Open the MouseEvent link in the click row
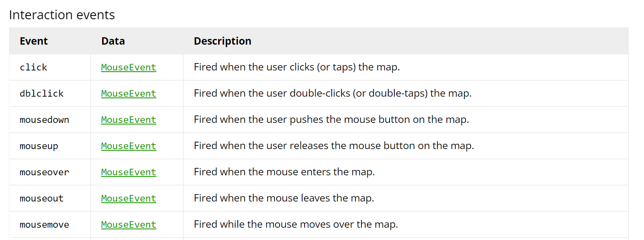The height and width of the screenshot is (240, 644). 128,67
